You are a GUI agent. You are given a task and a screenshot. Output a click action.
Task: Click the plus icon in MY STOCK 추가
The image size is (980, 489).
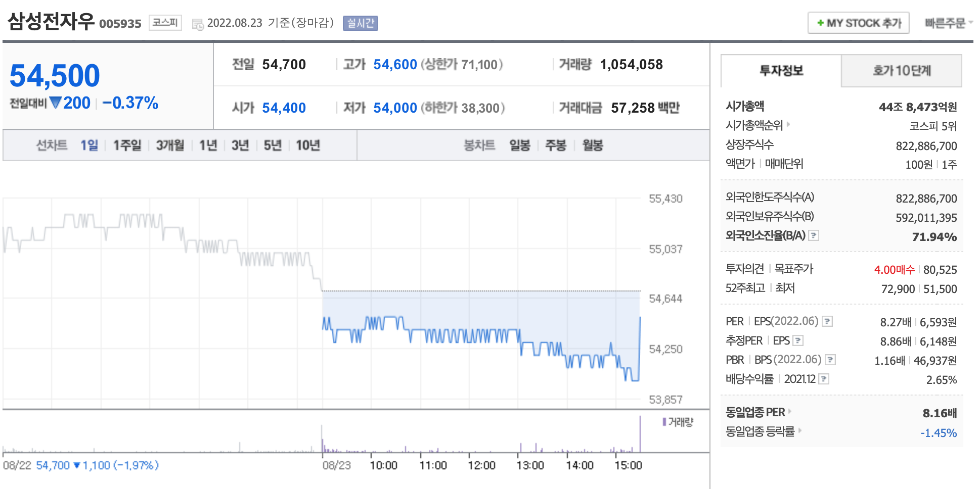click(x=821, y=23)
